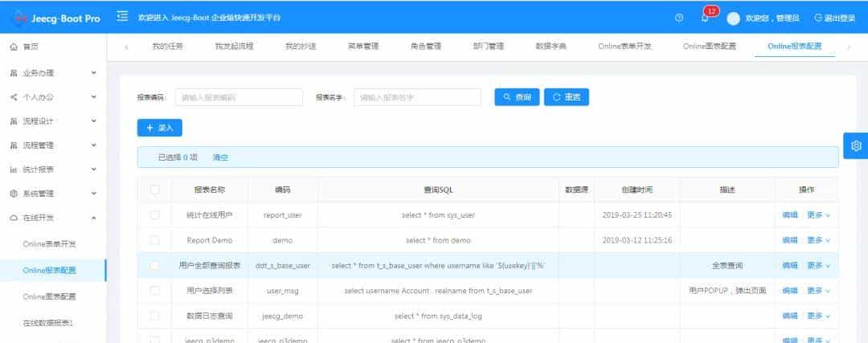Open 在线数据报表1 in the sidebar
Image resolution: width=868 pixels, height=343 pixels.
[x=48, y=323]
